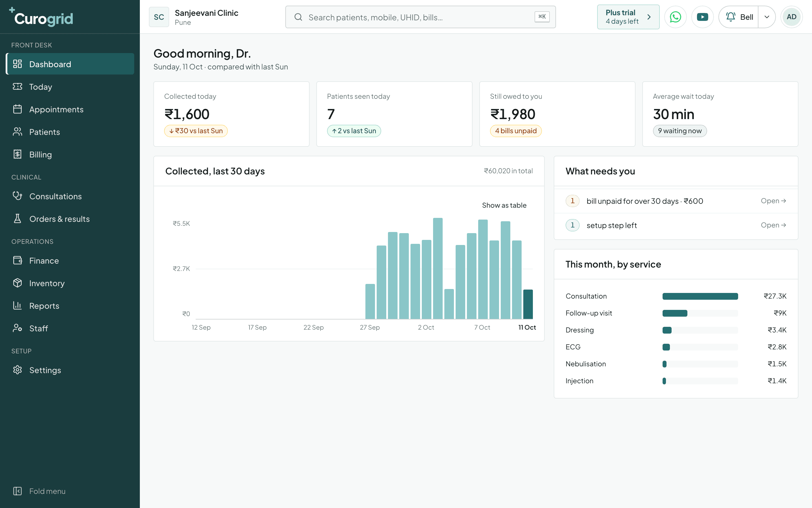Viewport: 812px width, 508px height.
Task: Click the Finance wallet icon
Action: click(17, 260)
